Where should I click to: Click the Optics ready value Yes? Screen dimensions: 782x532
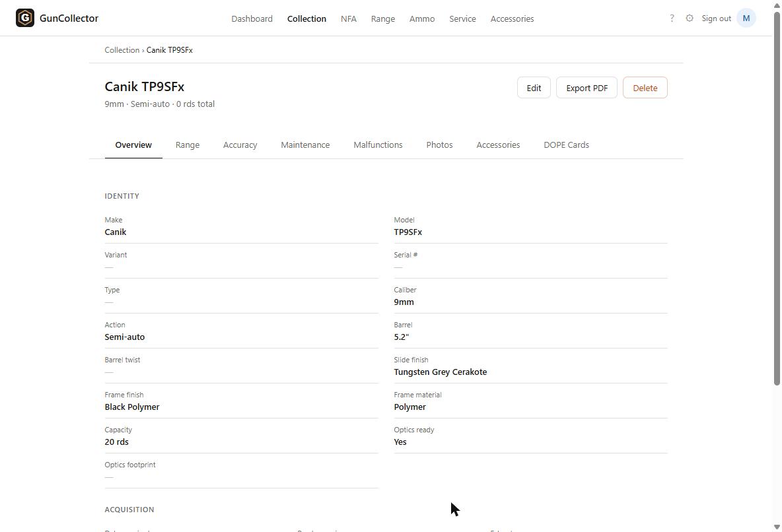tap(400, 442)
